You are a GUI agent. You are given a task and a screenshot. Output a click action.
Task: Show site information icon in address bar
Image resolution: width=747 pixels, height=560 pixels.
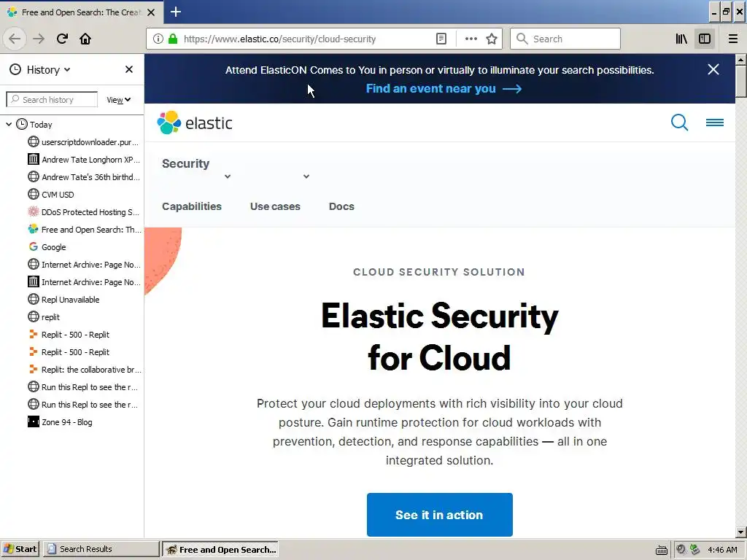[158, 39]
